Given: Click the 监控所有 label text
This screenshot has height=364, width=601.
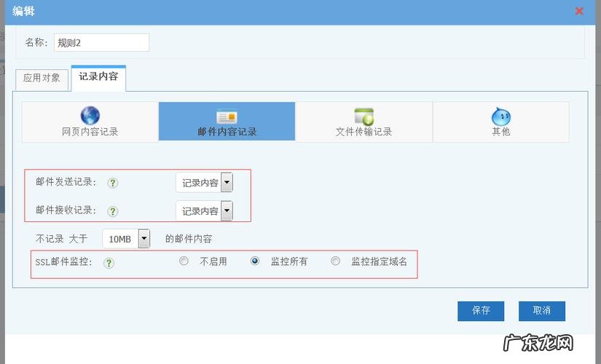Looking at the screenshot, I should (289, 261).
